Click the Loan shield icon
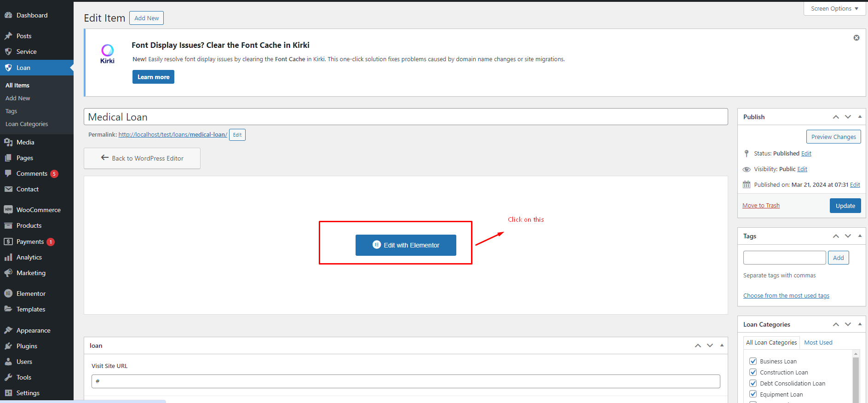 (x=8, y=68)
